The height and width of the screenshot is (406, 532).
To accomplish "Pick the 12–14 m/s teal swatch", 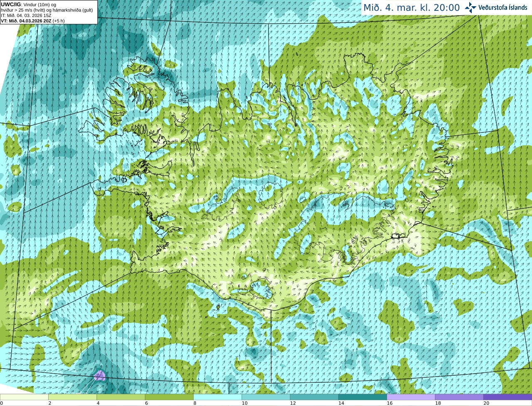I will (314, 397).
